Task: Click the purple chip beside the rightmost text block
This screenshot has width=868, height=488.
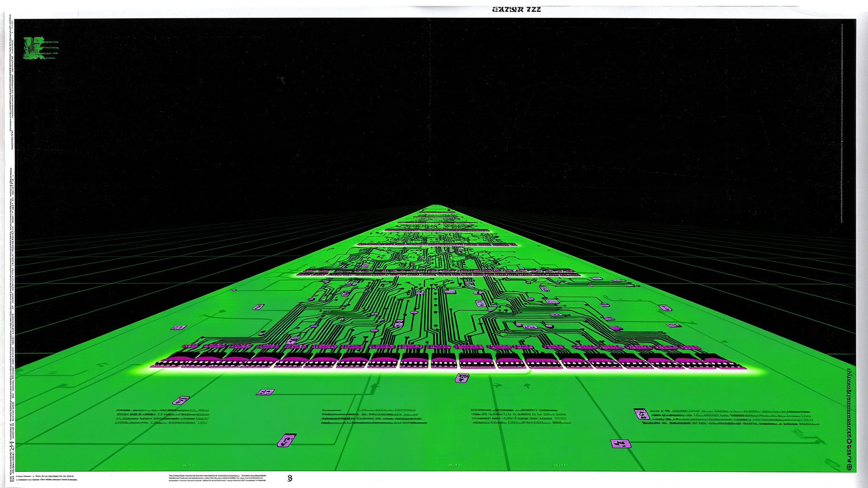Action: pos(642,414)
